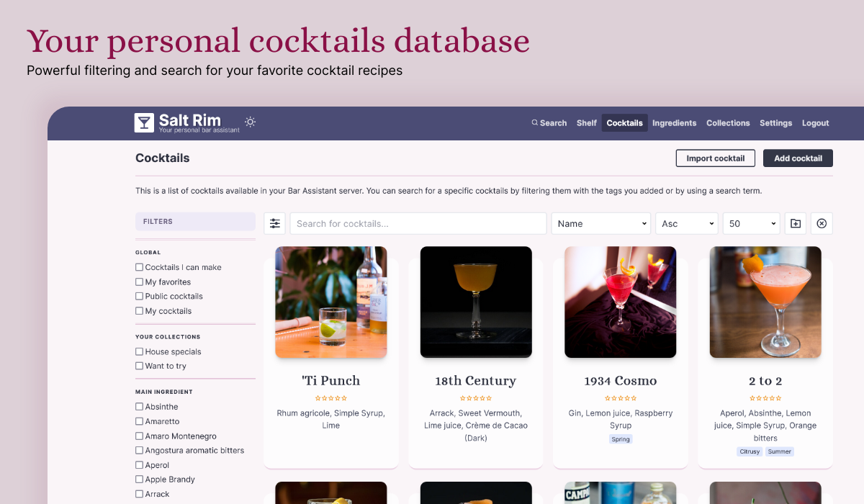864x504 pixels.
Task: Click the 'Ti Punch star rating
Action: (x=331, y=398)
